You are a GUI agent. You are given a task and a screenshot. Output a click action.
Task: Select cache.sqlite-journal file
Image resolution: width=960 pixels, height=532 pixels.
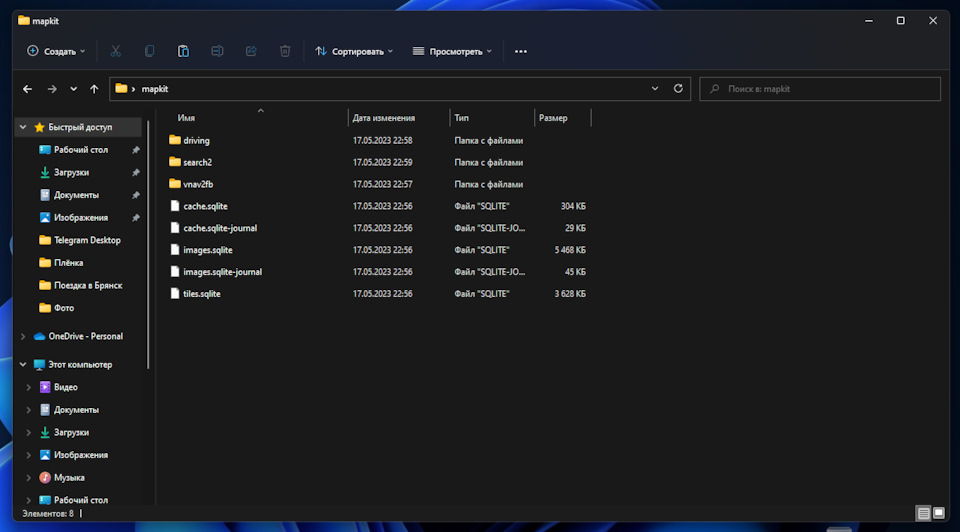point(220,228)
